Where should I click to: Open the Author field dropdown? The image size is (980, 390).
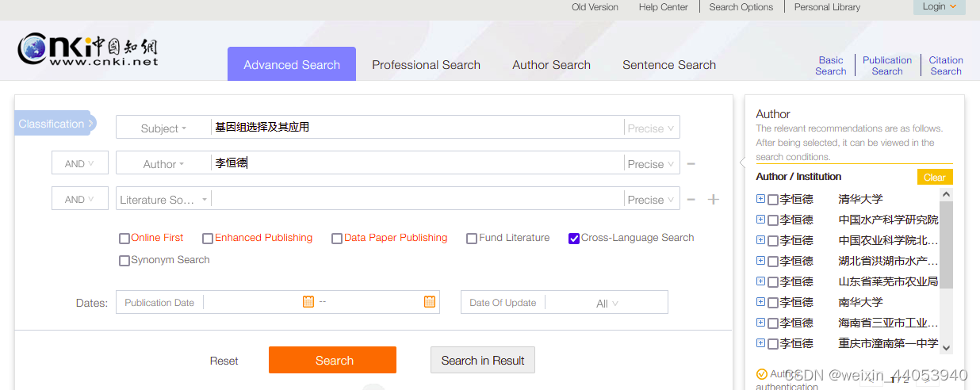click(x=163, y=164)
